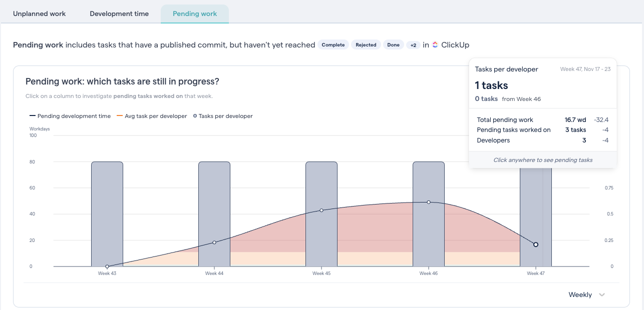Click the data point marker on Week 43

[x=107, y=266]
